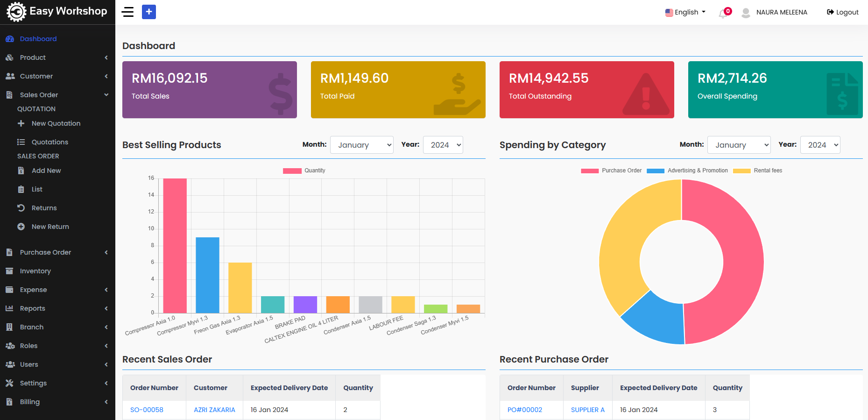Click the hamburger menu toggle icon
Viewport: 868px width, 420px height.
tap(127, 12)
